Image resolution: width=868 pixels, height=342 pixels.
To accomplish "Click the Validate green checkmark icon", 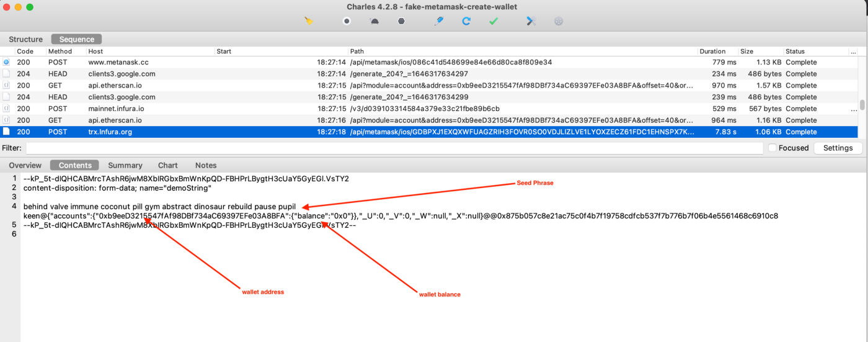I will click(x=494, y=20).
